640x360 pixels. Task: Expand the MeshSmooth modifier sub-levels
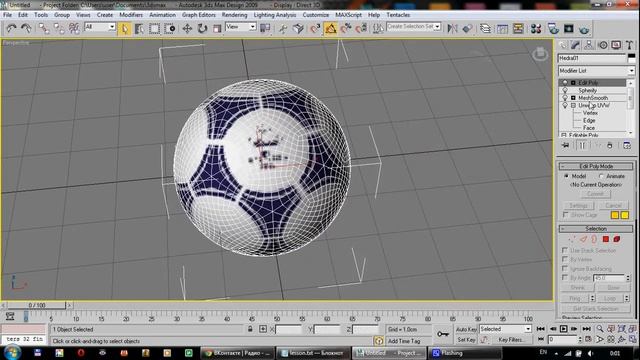click(x=573, y=98)
